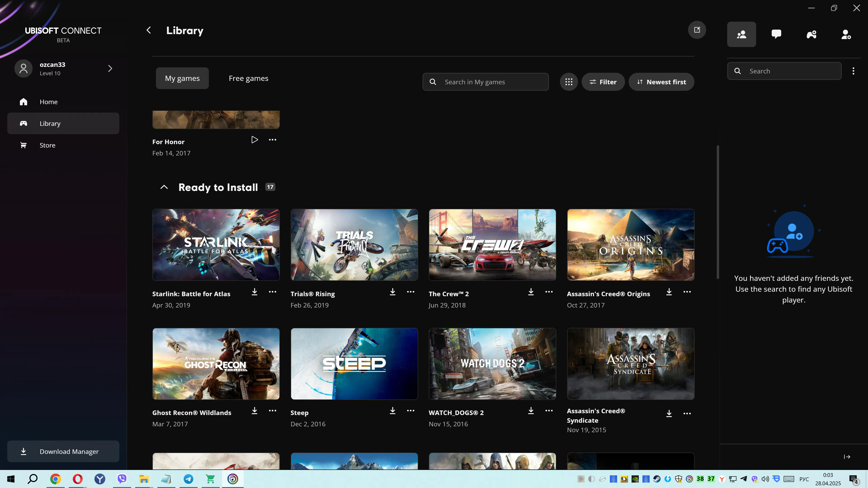Open Ghost Recon Wildlands more options
This screenshot has width=868, height=488.
tap(273, 411)
